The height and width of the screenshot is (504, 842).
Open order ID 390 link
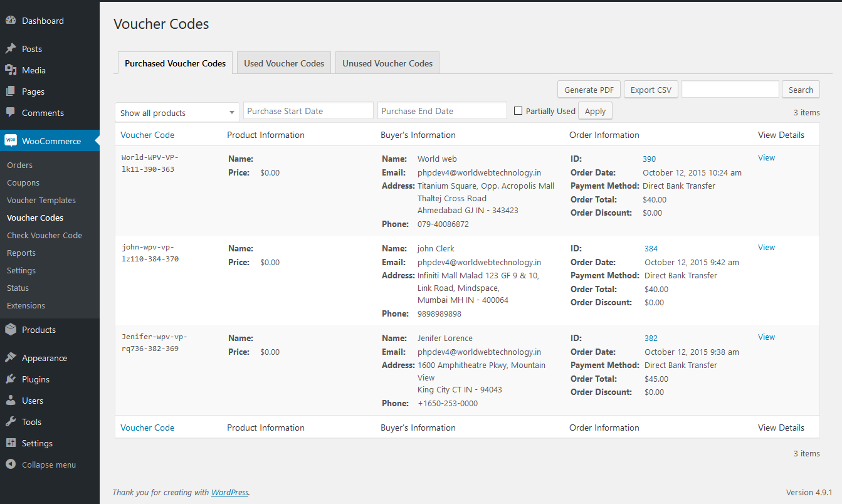click(649, 159)
